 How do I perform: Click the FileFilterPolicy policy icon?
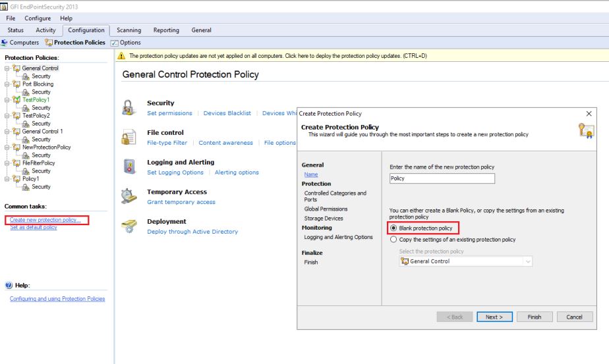coord(16,163)
